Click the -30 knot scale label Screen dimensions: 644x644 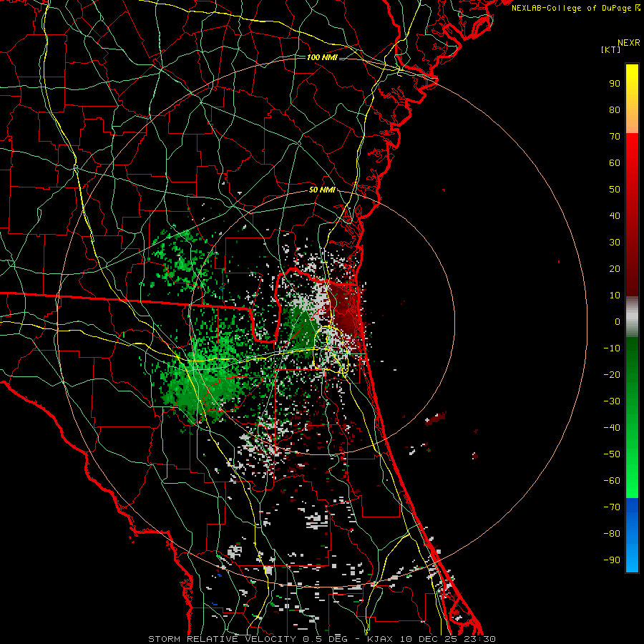[x=612, y=401]
